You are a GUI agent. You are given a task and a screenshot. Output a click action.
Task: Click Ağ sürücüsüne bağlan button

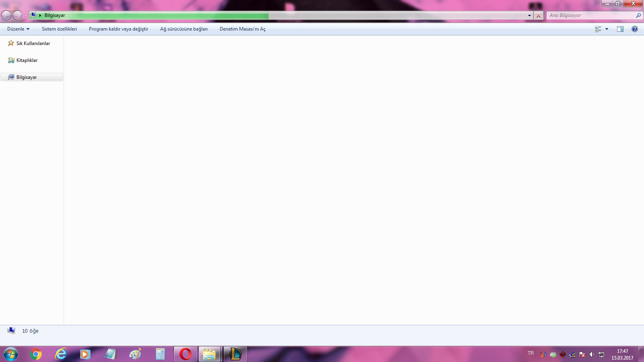pyautogui.click(x=184, y=29)
